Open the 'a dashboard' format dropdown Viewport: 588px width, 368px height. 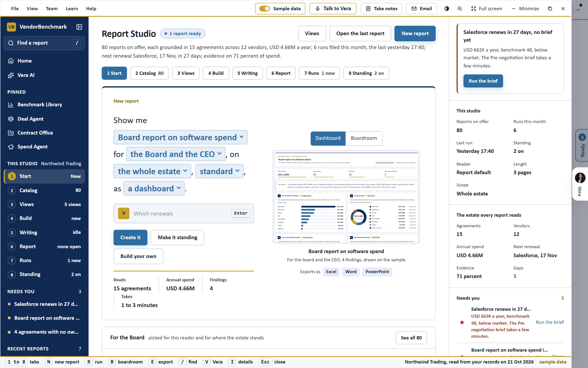[x=154, y=188]
